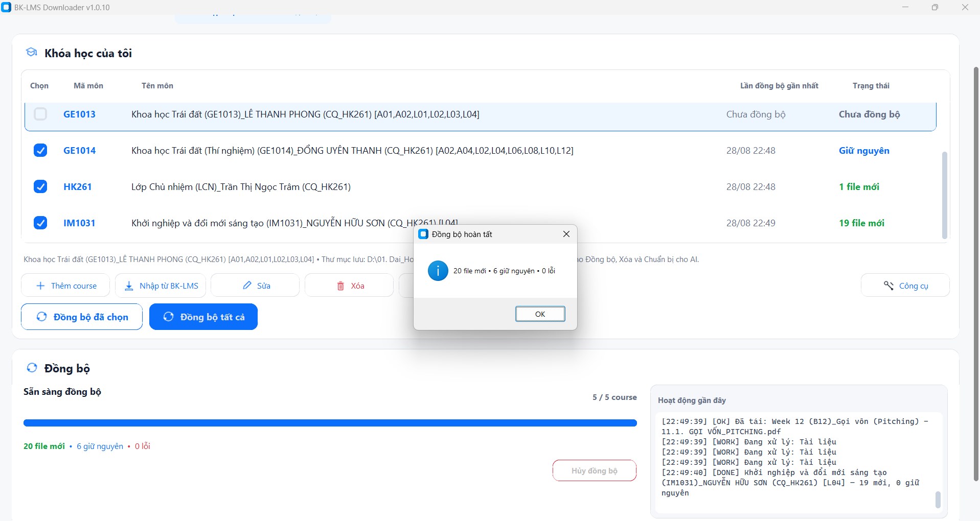Click the 'Mã môn' column header

point(88,86)
